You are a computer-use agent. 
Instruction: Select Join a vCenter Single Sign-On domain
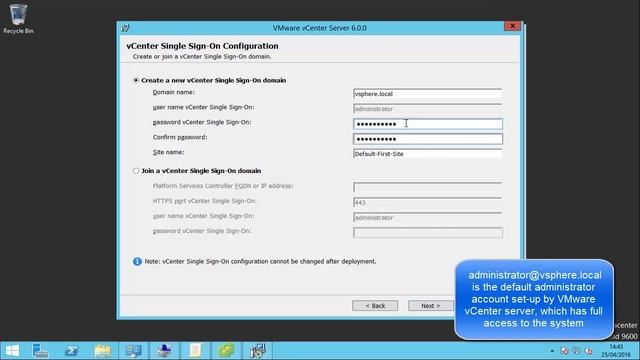click(136, 171)
